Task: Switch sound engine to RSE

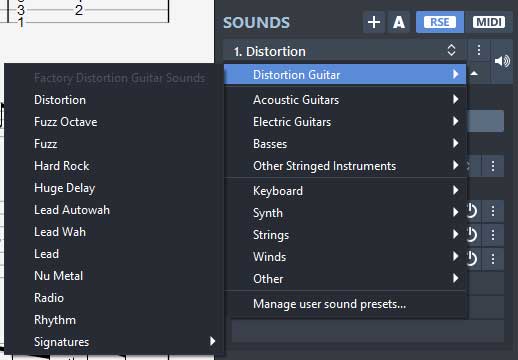Action: 440,22
